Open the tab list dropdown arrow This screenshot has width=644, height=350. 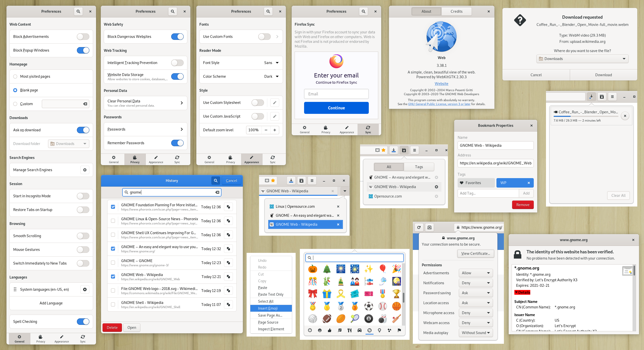click(x=345, y=191)
